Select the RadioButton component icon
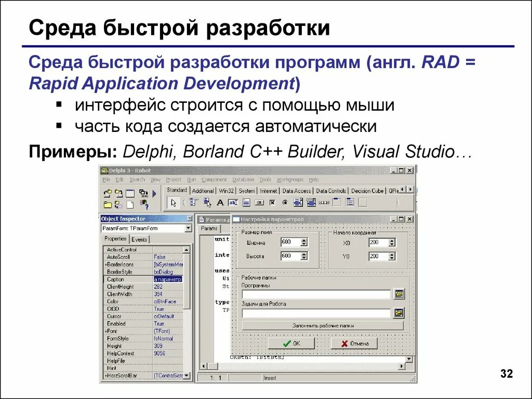The height and width of the screenshot is (399, 532). pyautogui.click(x=285, y=203)
